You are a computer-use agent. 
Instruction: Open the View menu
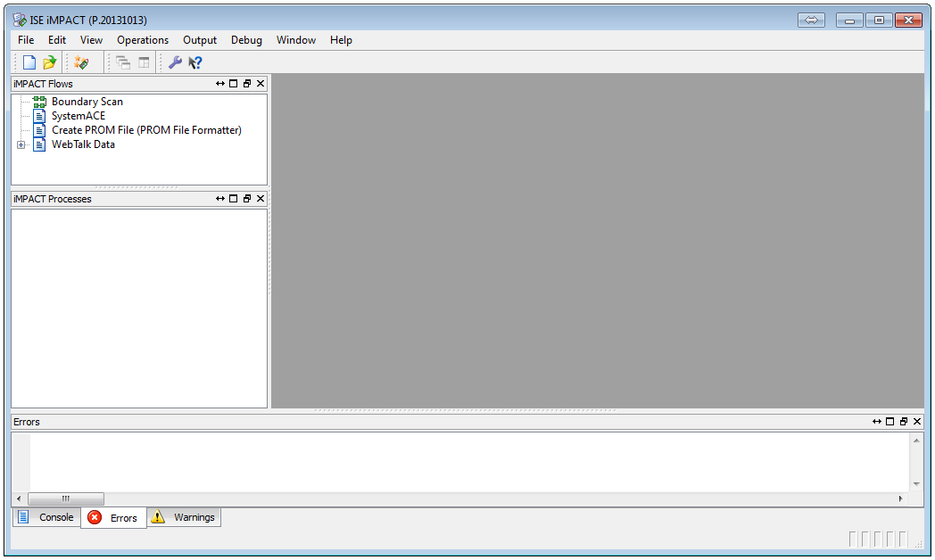[91, 40]
